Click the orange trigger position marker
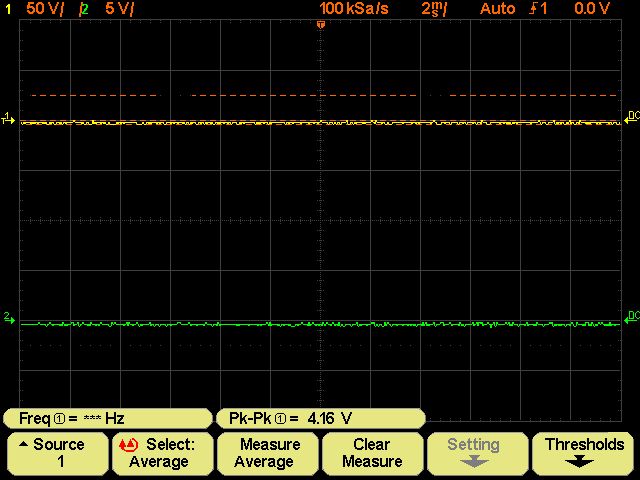The width and height of the screenshot is (640, 480). pos(321,25)
